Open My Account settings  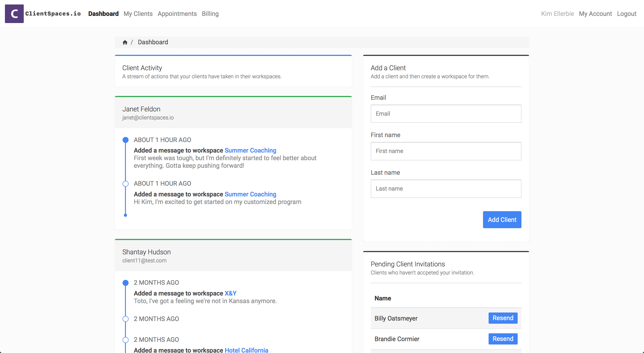click(595, 14)
